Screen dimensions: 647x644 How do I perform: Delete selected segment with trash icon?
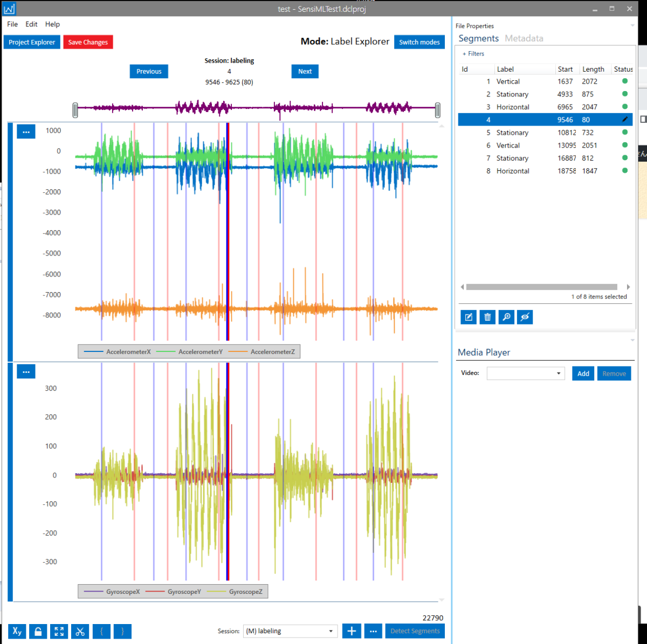pyautogui.click(x=487, y=317)
